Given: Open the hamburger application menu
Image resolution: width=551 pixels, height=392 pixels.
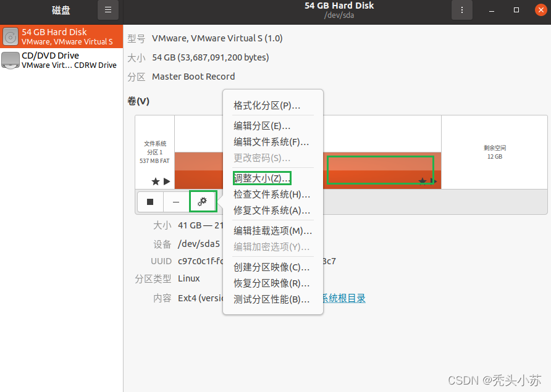Looking at the screenshot, I should click(108, 10).
